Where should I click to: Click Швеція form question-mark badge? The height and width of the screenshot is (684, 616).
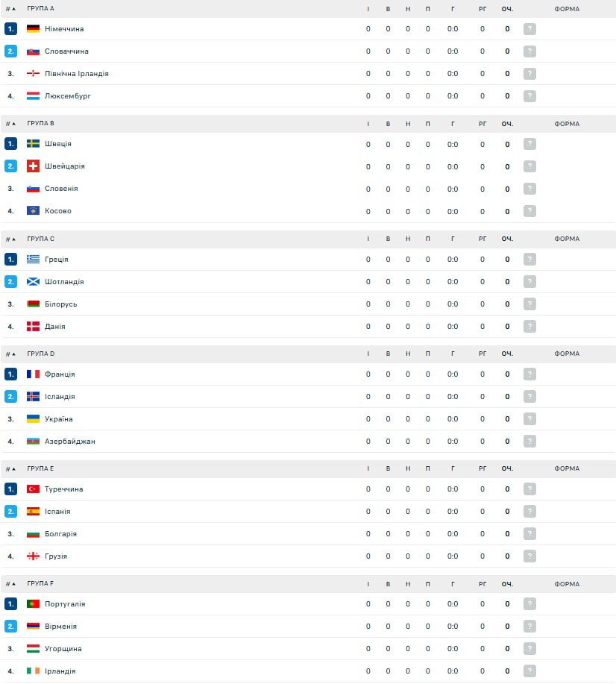tap(529, 144)
